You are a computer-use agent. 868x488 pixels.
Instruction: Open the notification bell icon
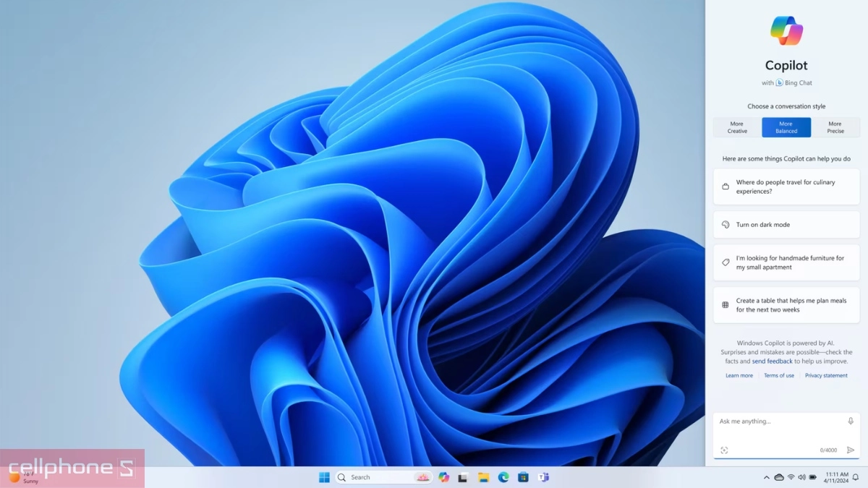(856, 477)
